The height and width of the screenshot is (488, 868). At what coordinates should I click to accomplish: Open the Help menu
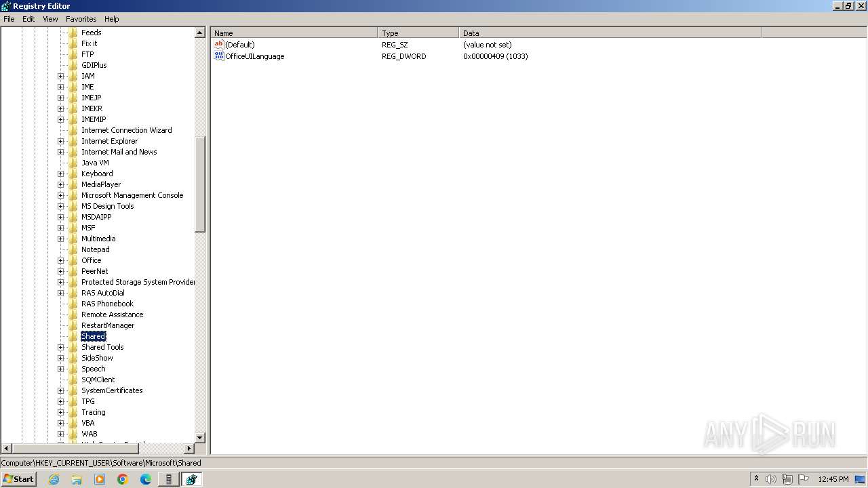point(112,19)
